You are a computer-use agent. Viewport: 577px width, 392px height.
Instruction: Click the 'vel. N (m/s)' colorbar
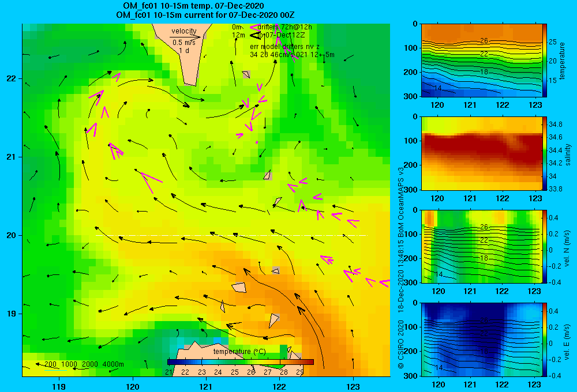tap(545, 246)
